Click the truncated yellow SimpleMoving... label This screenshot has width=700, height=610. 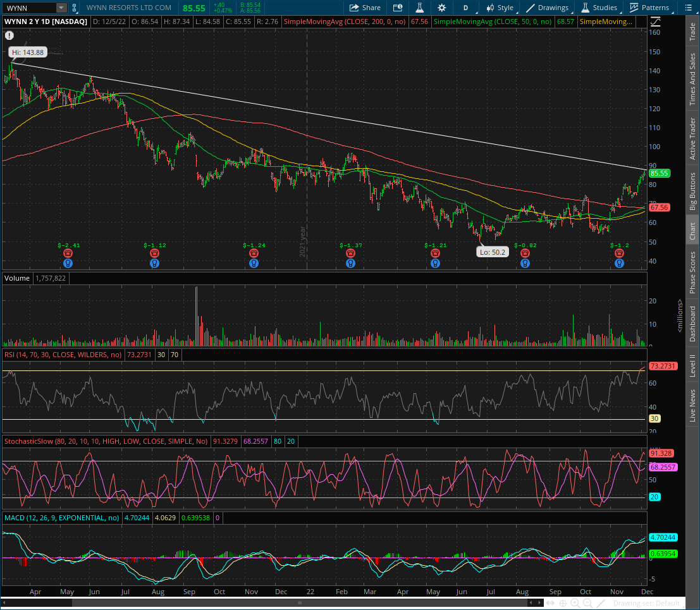coord(606,21)
